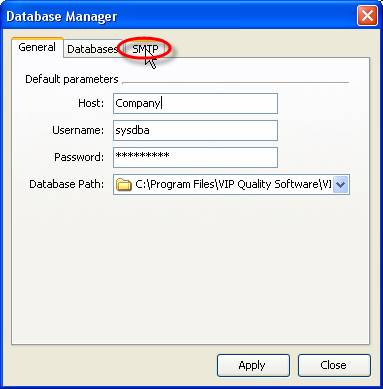
Task: Click the Apply button
Action: click(x=253, y=365)
